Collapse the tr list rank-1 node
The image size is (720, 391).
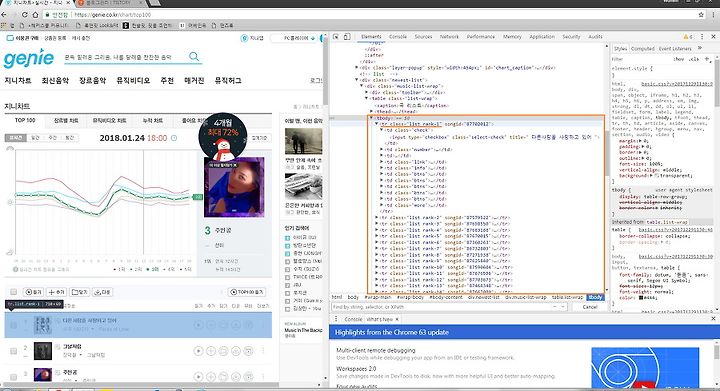[377, 124]
